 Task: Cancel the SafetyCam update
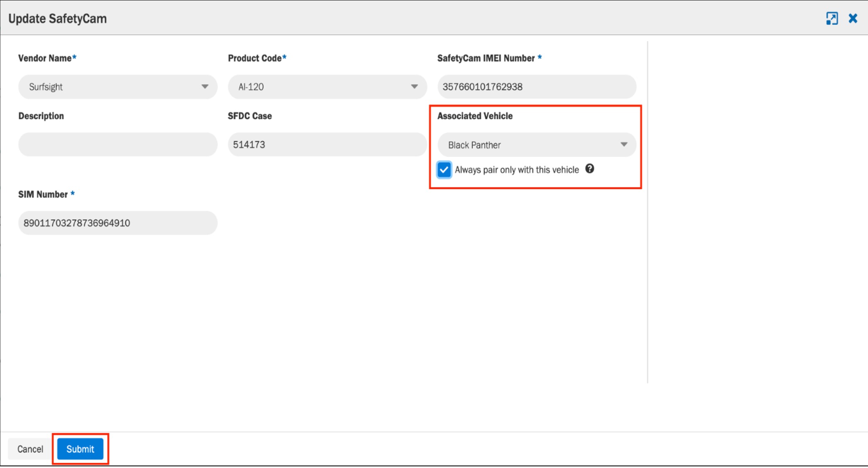[30, 449]
